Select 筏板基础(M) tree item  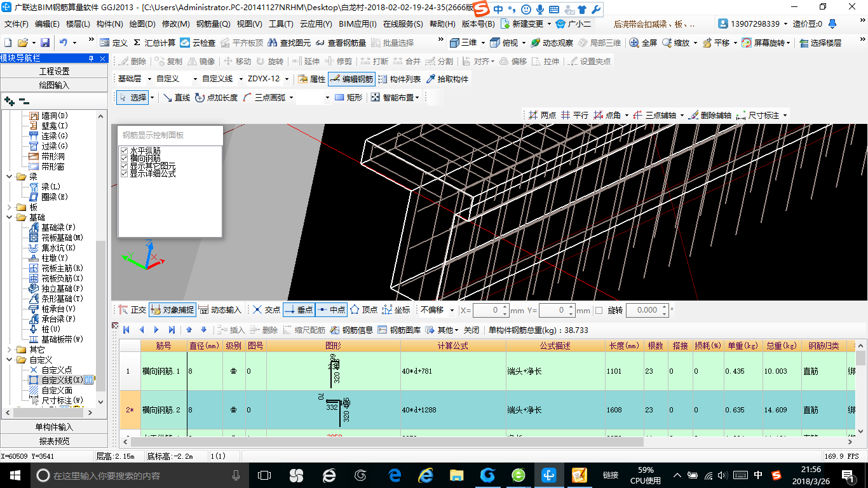point(62,238)
